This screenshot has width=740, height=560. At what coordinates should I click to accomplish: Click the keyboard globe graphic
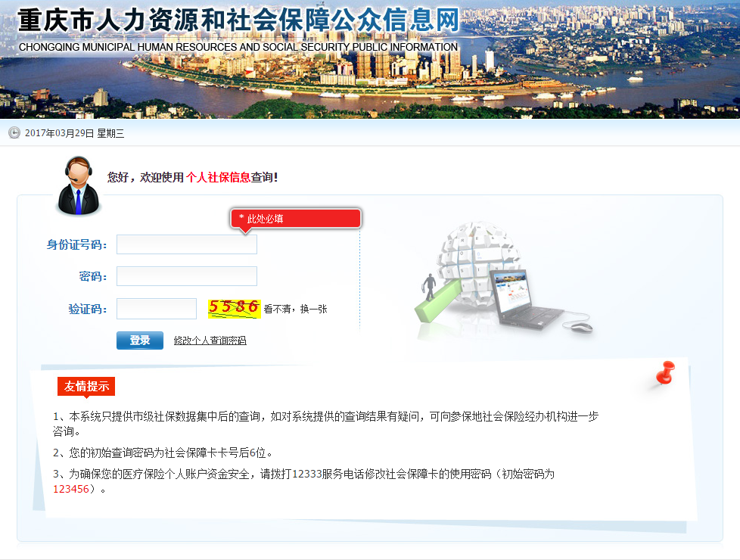point(471,261)
